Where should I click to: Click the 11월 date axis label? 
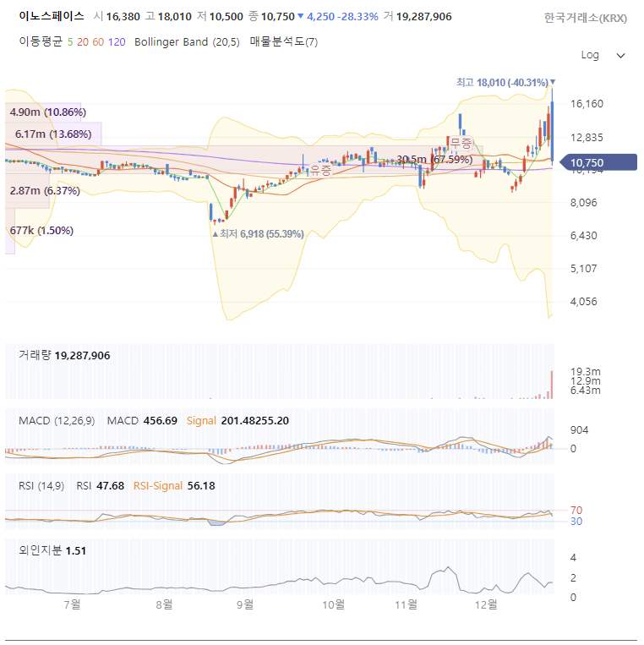pos(406,604)
